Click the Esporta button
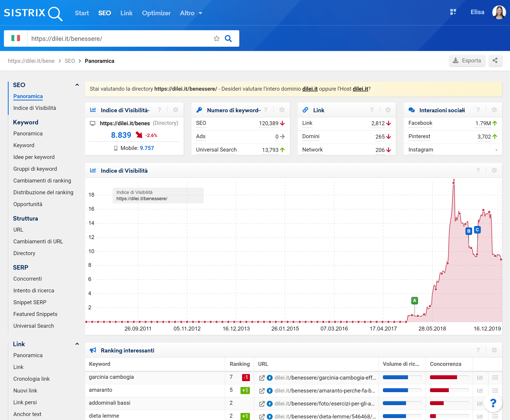 (467, 60)
